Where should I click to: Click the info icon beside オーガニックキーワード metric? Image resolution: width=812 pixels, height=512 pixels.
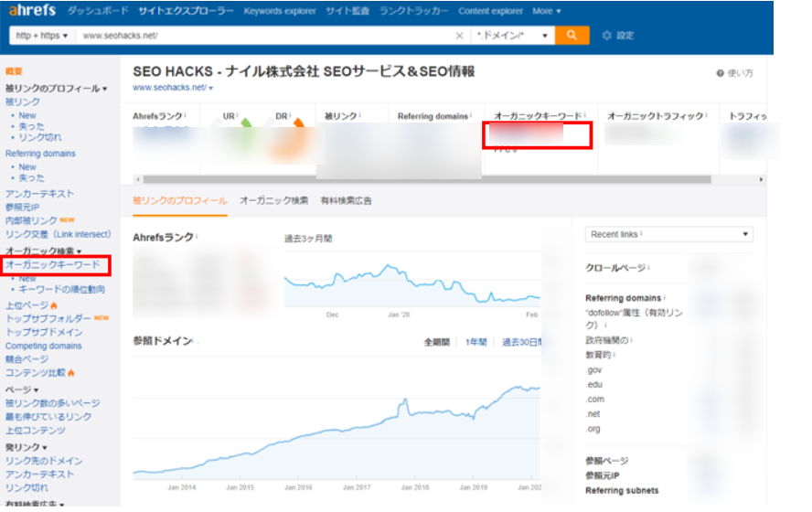click(585, 115)
